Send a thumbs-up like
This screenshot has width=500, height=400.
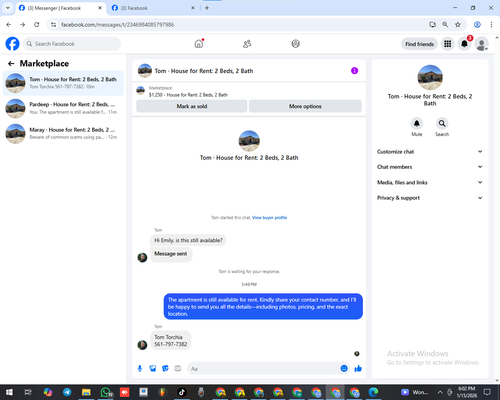(x=358, y=368)
